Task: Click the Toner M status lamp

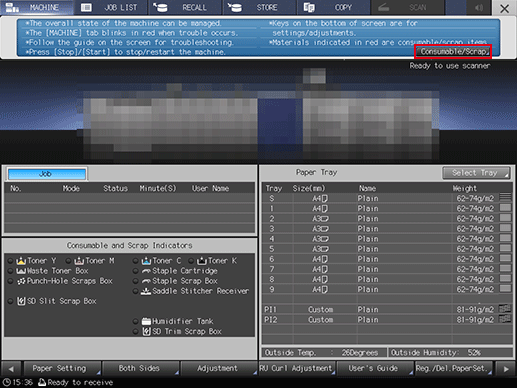Action: click(69, 261)
